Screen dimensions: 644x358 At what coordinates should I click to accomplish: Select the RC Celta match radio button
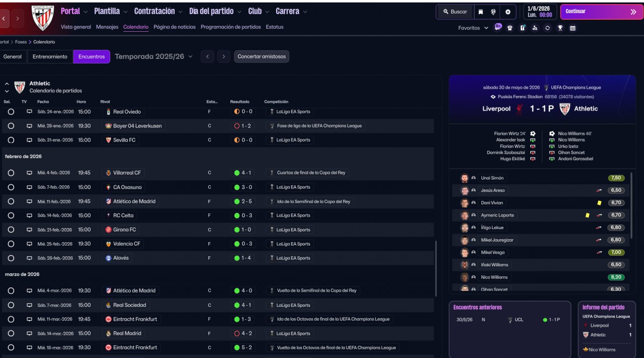tap(11, 216)
